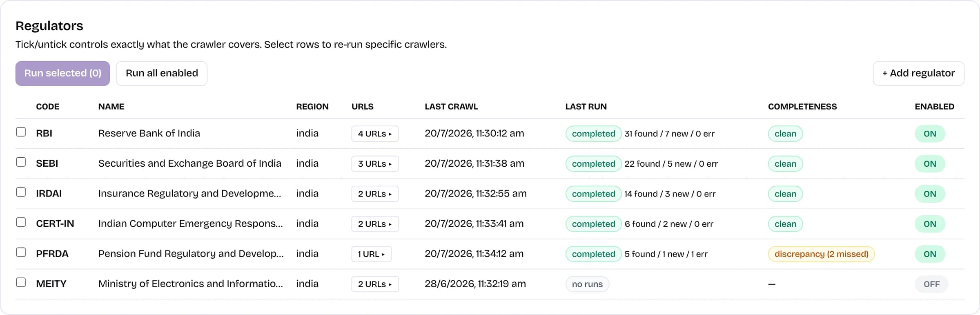The height and width of the screenshot is (315, 980).
Task: Click the RBI code cell
Action: click(x=44, y=133)
